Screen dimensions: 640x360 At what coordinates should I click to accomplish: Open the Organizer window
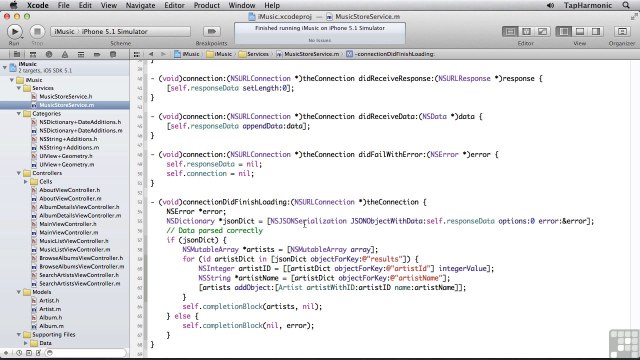pos(622,31)
